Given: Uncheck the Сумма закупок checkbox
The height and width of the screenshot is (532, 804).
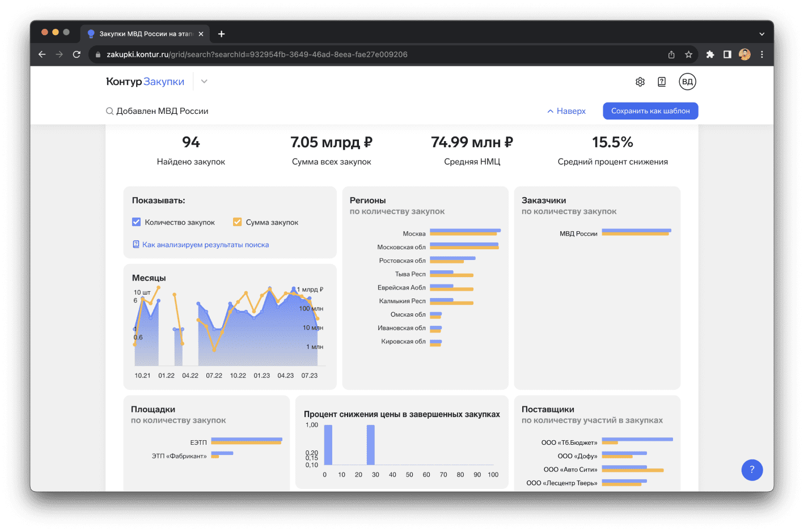Looking at the screenshot, I should tap(238, 222).
